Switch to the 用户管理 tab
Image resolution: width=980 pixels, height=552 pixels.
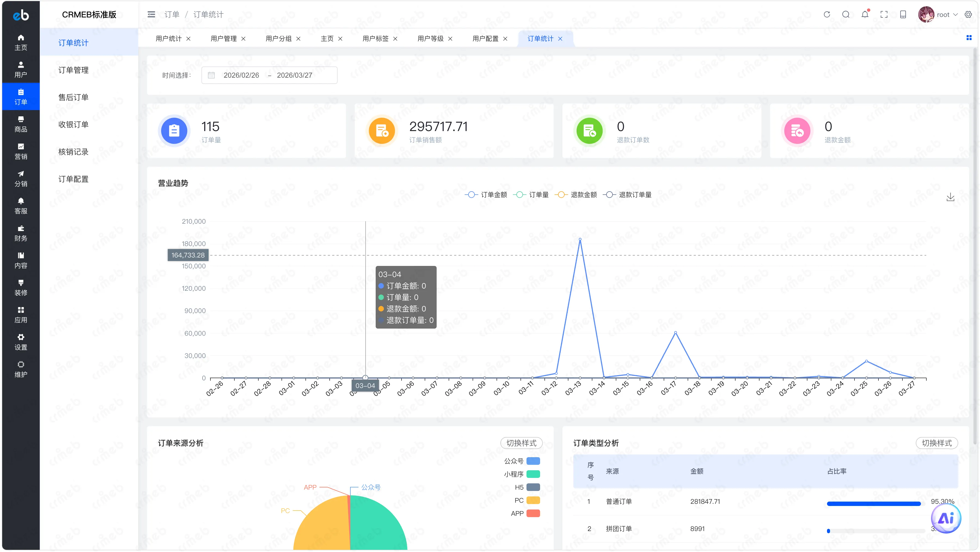[223, 38]
